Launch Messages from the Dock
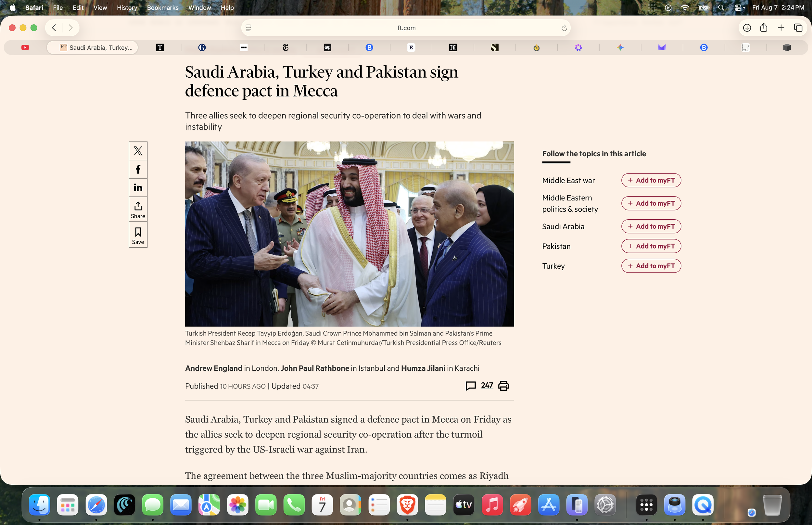Image resolution: width=812 pixels, height=525 pixels. (x=153, y=505)
